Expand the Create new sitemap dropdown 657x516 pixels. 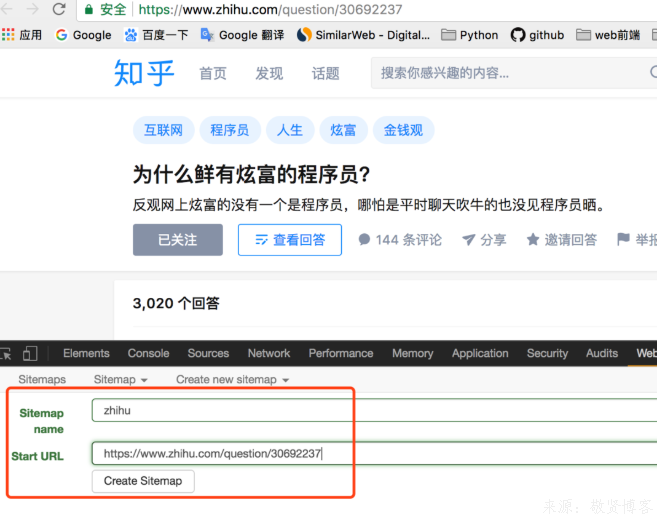[x=233, y=379]
